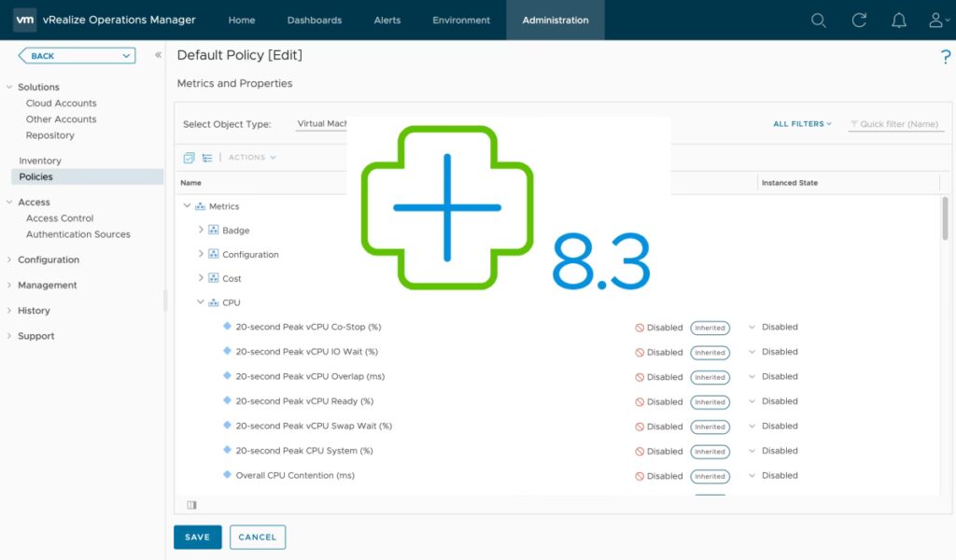The width and height of the screenshot is (956, 560).
Task: Open state dropdown for 20-second Peak vCPU Co-Stop
Action: (752, 328)
